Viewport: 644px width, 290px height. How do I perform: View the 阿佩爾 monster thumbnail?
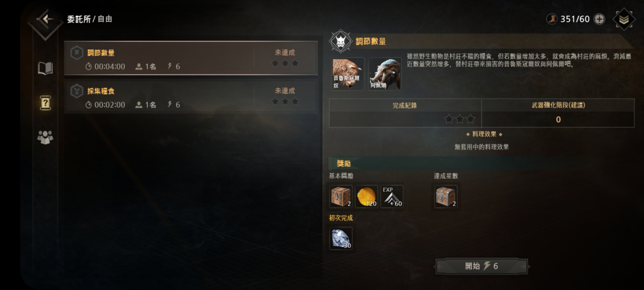385,74
